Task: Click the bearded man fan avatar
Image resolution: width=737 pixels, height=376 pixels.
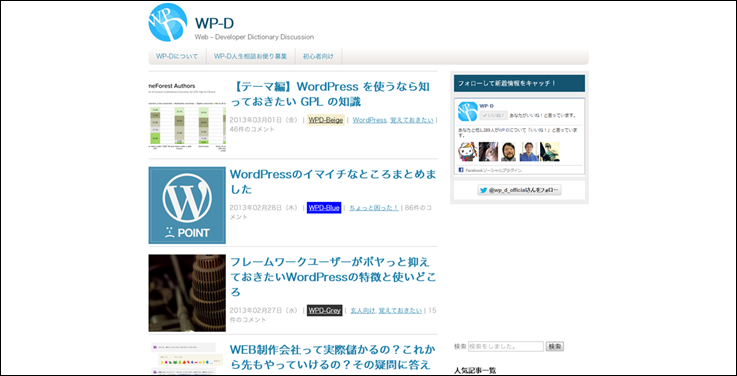Action: click(x=509, y=152)
